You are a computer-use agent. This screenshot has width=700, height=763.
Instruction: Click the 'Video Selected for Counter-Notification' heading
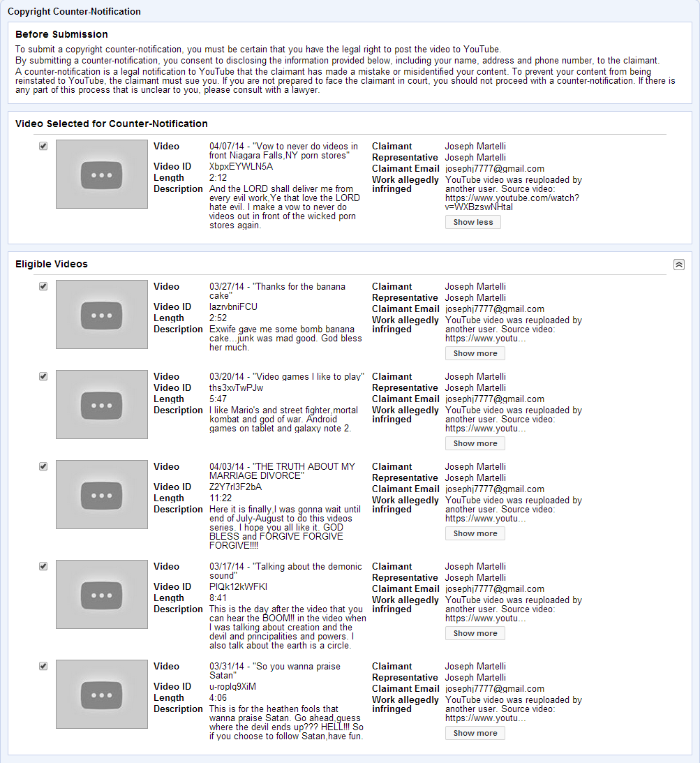click(112, 124)
